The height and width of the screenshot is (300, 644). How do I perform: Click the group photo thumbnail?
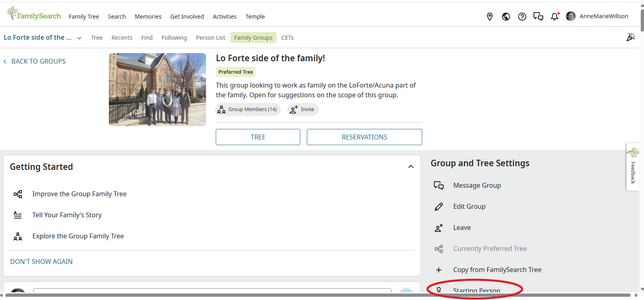tap(157, 90)
